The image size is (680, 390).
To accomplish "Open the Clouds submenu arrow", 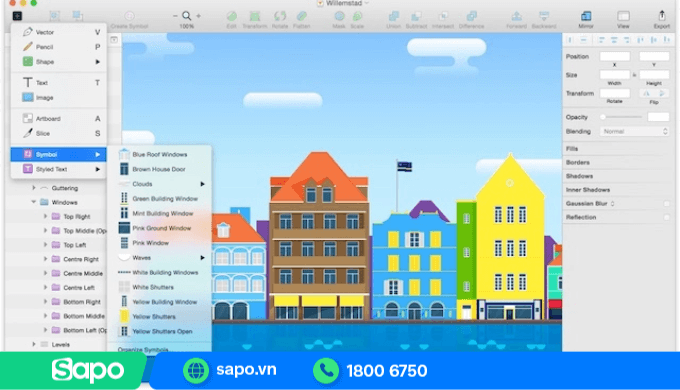I will [x=203, y=184].
